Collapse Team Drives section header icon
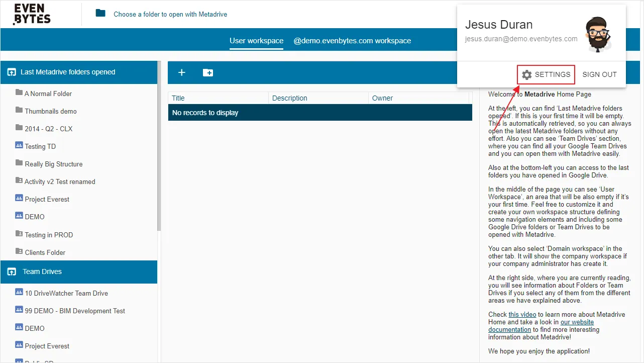The image size is (644, 363). tap(11, 271)
